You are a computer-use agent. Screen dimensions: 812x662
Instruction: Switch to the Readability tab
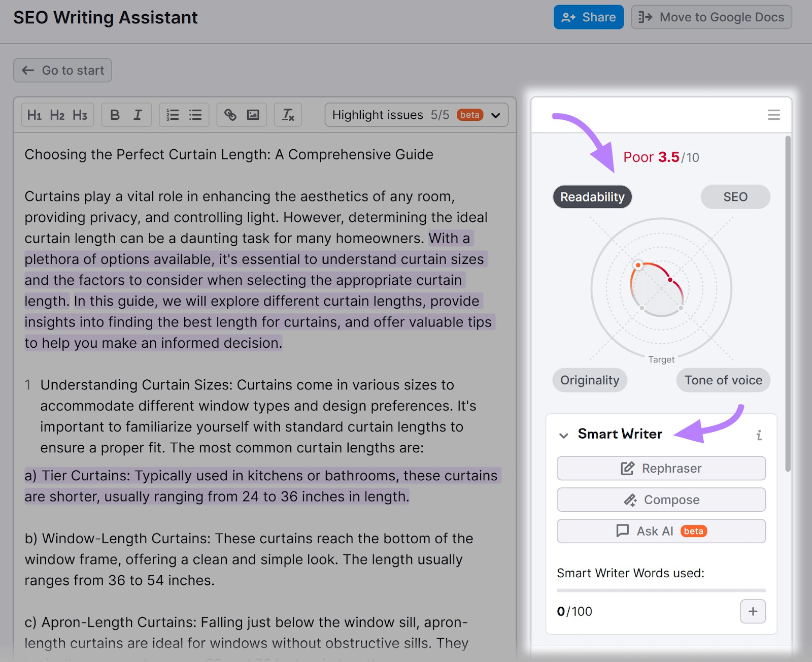[592, 197]
